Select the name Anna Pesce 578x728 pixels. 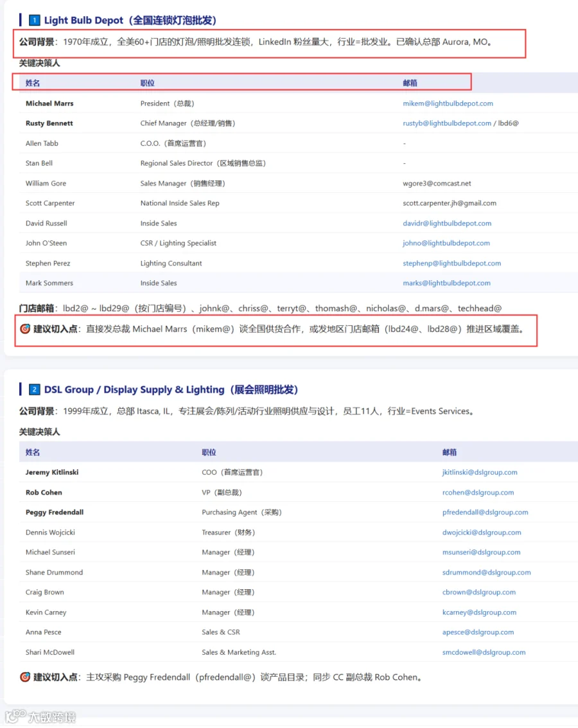pos(43,632)
